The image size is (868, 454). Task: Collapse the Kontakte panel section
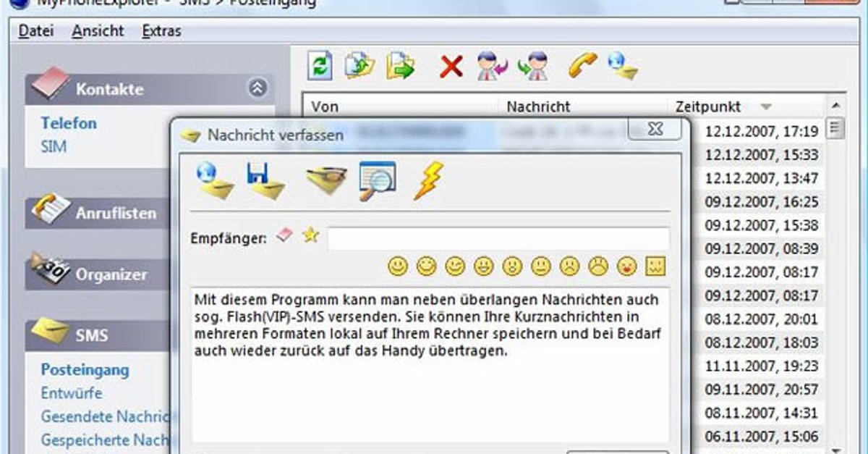point(258,88)
